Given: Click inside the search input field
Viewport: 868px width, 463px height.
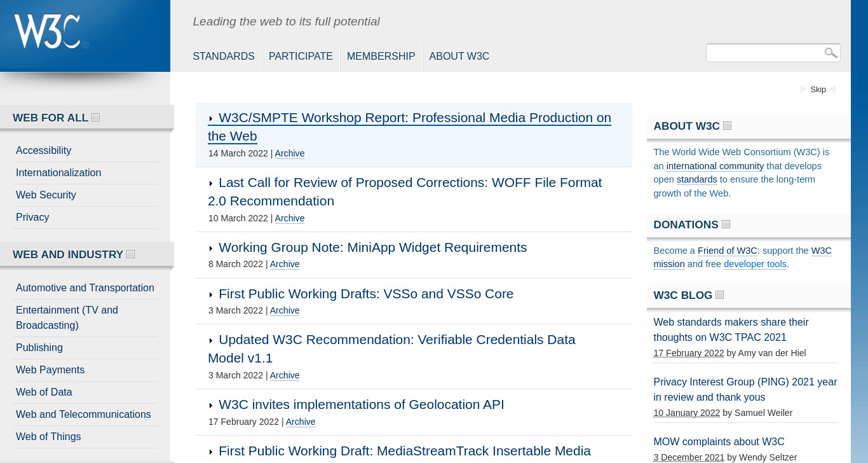Looking at the screenshot, I should coord(764,53).
